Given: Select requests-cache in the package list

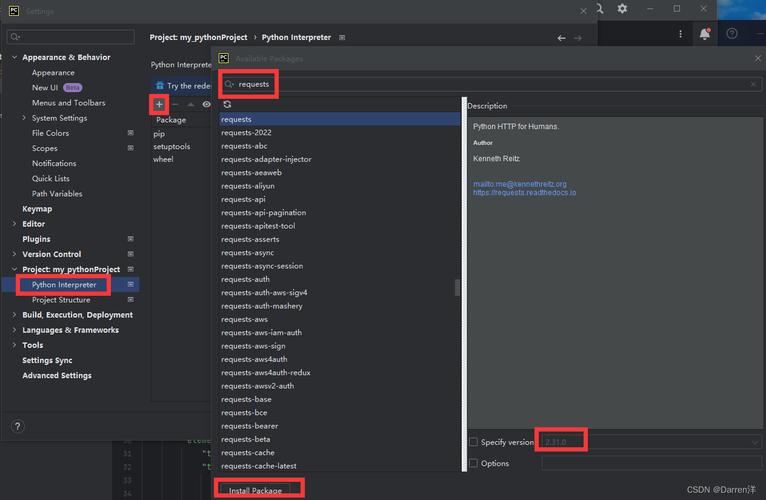Looking at the screenshot, I should tap(248, 453).
